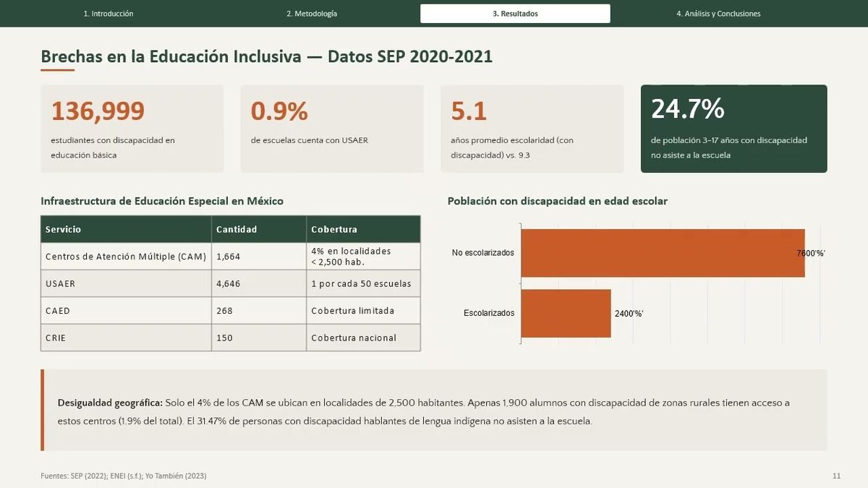Click caption 'de población 3-17 años con discapacidad'
Screen dimensions: 868x488
pyautogui.click(x=729, y=140)
